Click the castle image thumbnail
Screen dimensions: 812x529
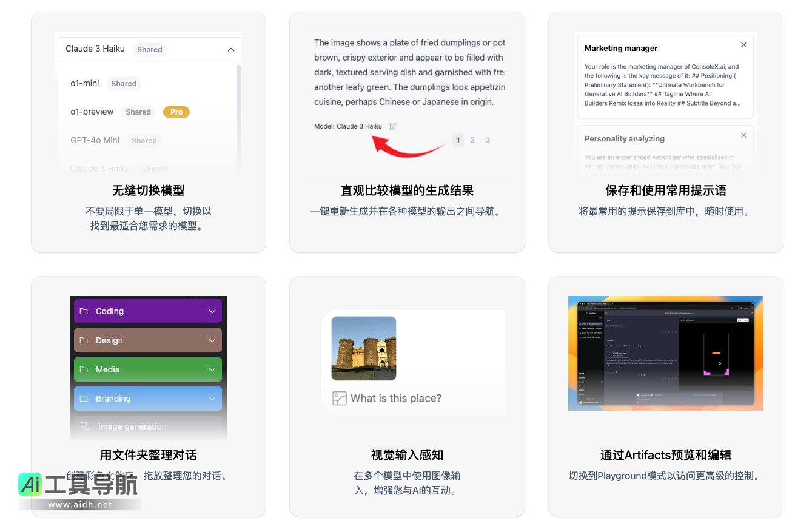point(364,348)
